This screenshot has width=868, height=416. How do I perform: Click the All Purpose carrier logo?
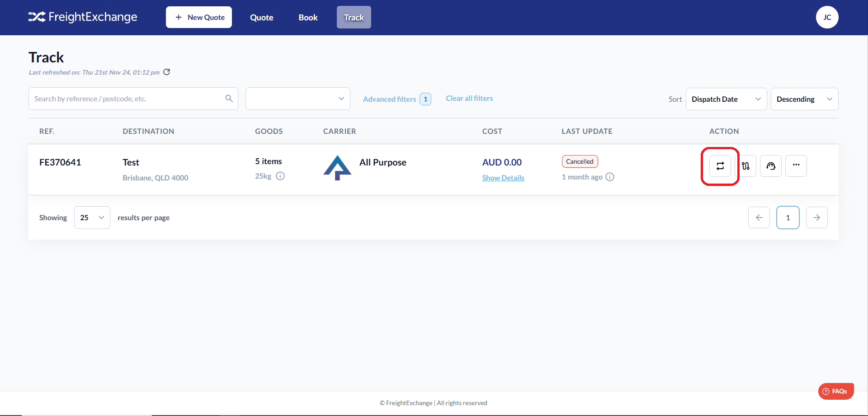[x=337, y=168]
